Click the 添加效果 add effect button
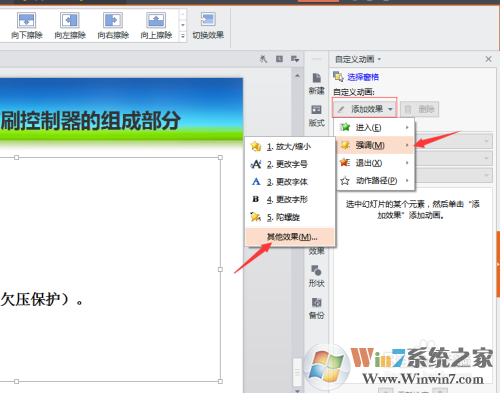 (x=365, y=109)
